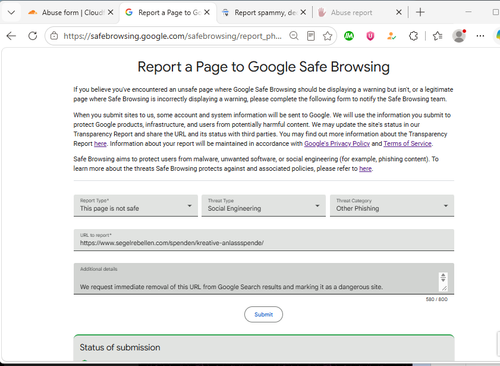Open the zoom magnifier in address bar
This screenshot has height=366, width=500.
pyautogui.click(x=294, y=36)
